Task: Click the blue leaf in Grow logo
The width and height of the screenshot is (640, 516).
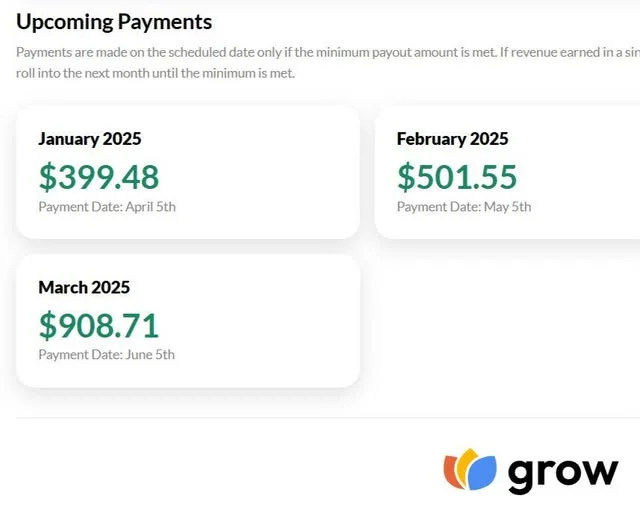Action: coord(482,473)
